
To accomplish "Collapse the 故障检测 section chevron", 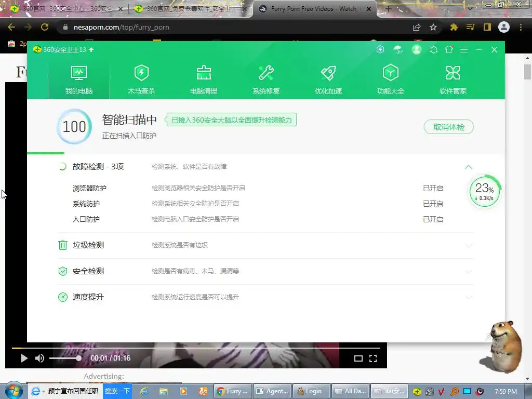I will [468, 167].
